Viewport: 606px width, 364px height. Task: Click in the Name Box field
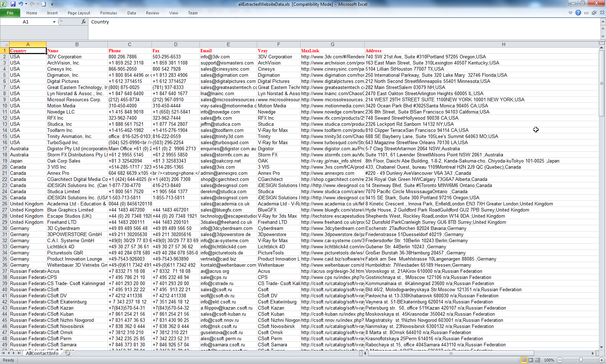(26, 22)
